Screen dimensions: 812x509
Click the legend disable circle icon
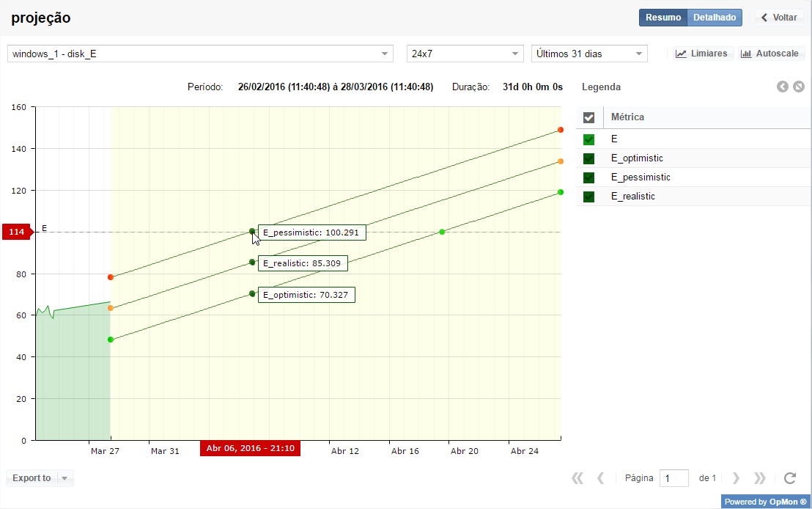799,87
